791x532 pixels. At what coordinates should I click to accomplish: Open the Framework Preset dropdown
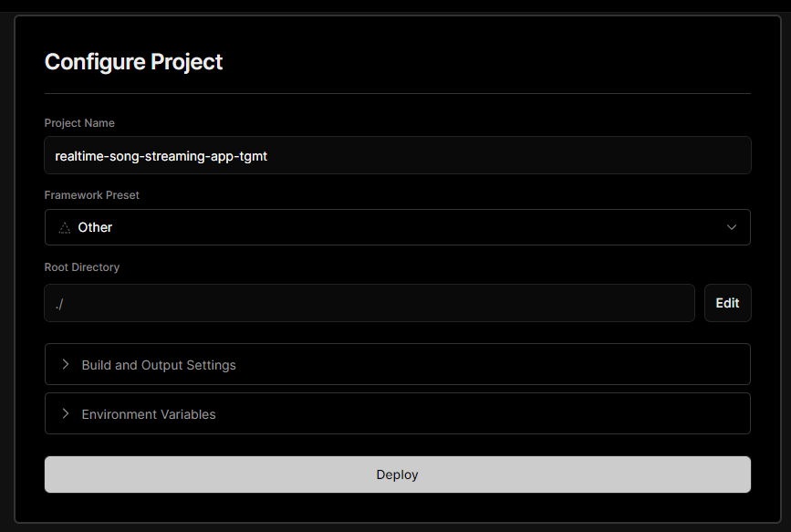click(x=397, y=227)
